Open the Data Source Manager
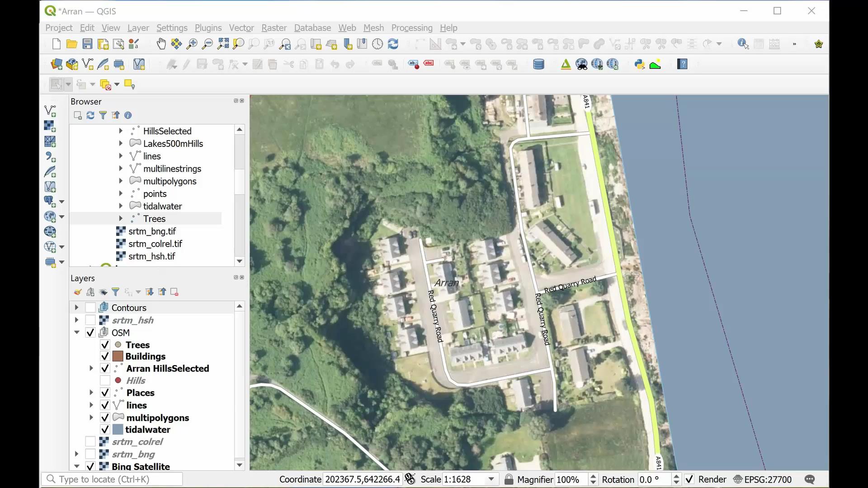 click(x=56, y=64)
